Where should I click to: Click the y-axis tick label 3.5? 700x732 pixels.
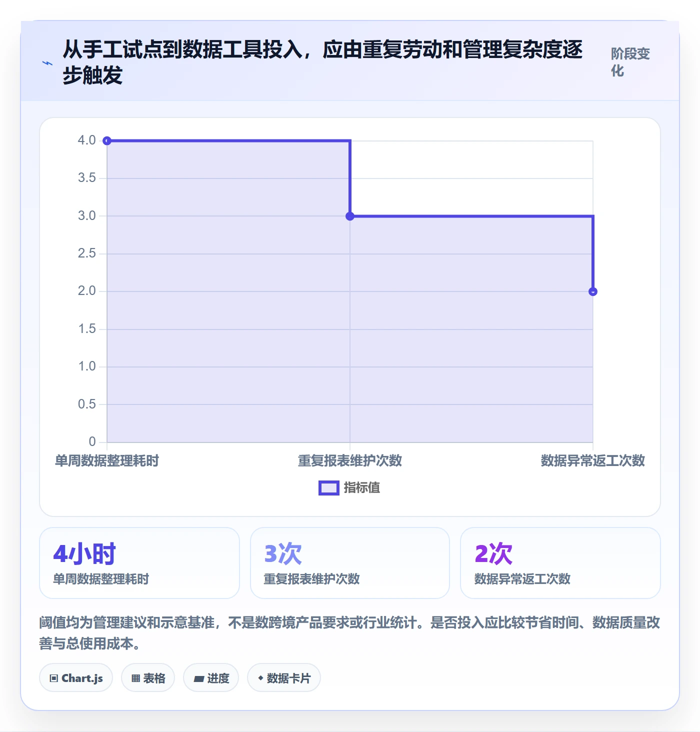coord(86,178)
